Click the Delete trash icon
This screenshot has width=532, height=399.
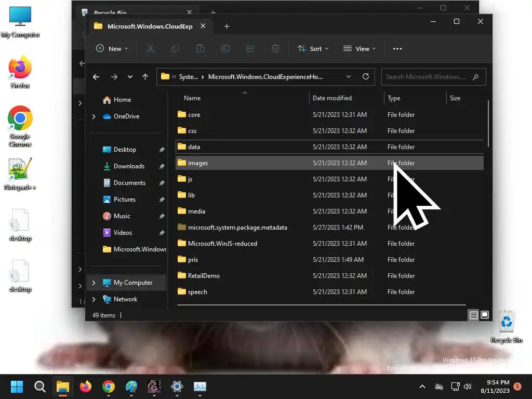click(275, 48)
